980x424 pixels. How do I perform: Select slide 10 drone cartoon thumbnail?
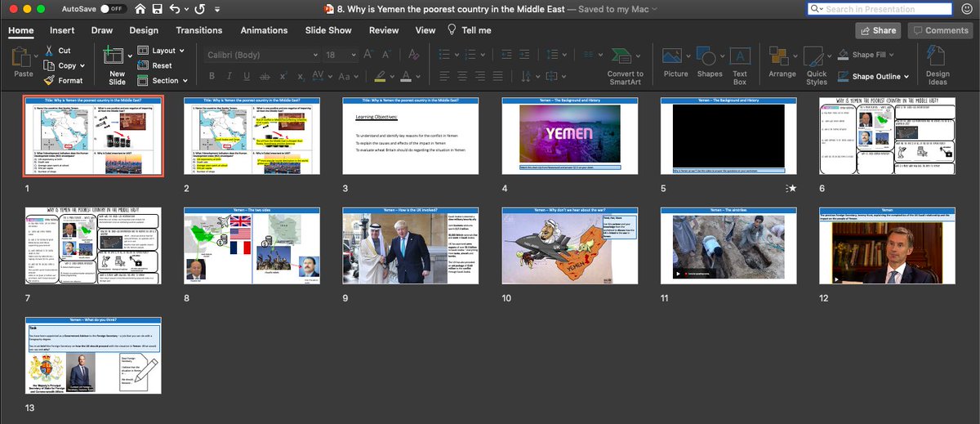coord(572,246)
